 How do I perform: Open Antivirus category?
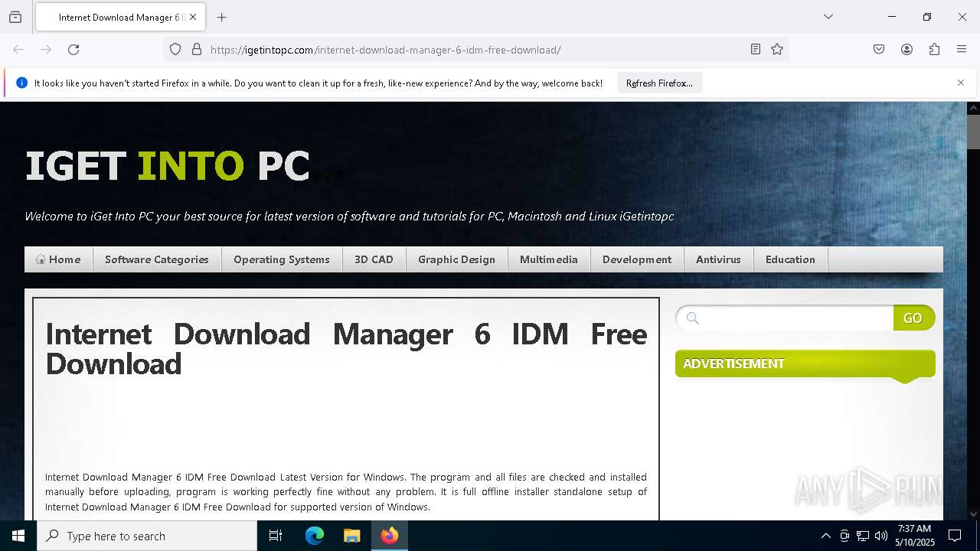point(718,259)
